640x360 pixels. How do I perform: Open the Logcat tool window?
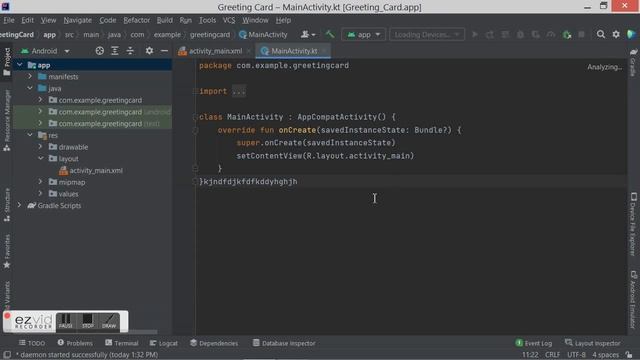pos(164,343)
